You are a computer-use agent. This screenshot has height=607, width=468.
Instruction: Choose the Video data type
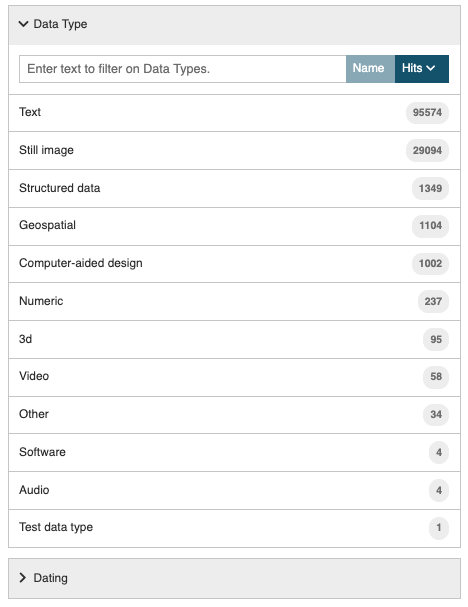click(x=234, y=377)
